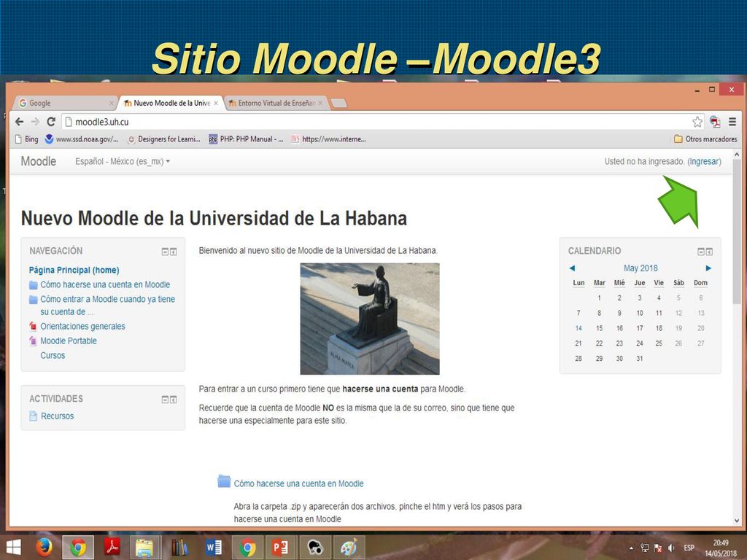Go to next month in calendar

[708, 268]
